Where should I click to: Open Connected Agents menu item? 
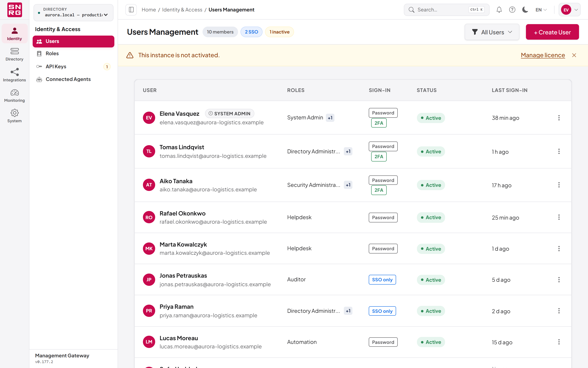[73, 79]
